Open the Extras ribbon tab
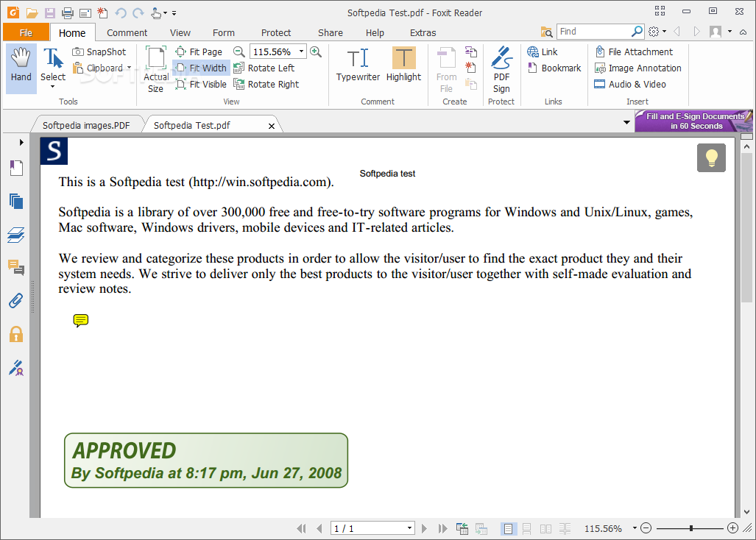The height and width of the screenshot is (540, 756). click(x=423, y=33)
